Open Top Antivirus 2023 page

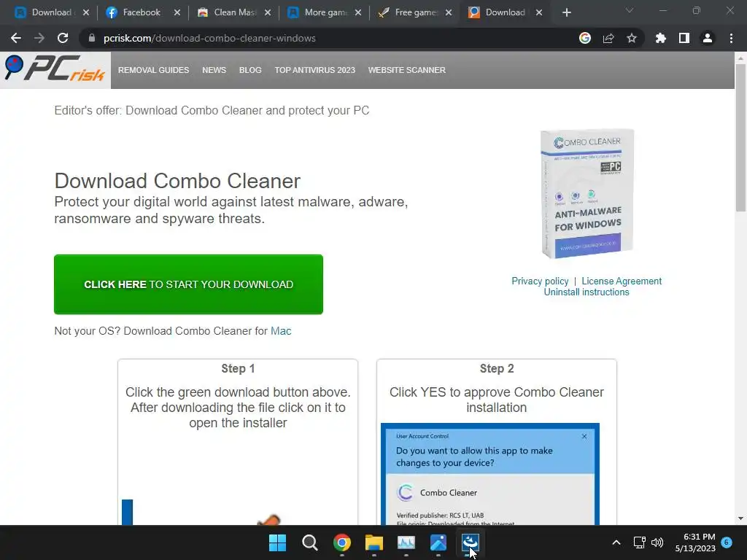pyautogui.click(x=315, y=70)
